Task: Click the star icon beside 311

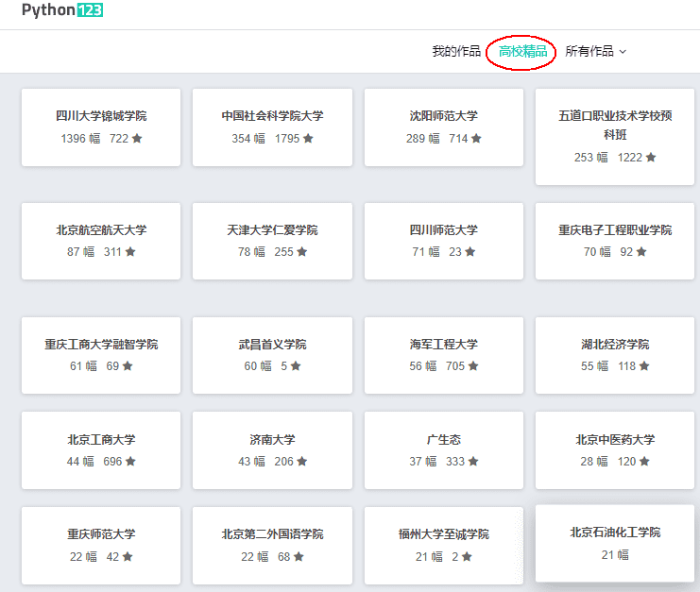Action: (130, 252)
